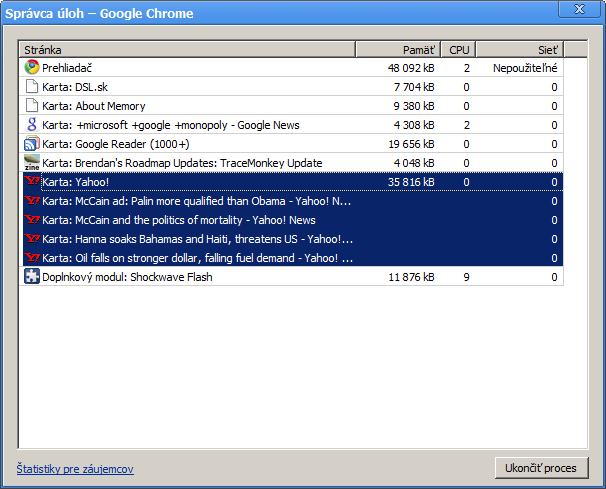This screenshot has height=489, width=606.
Task: Close the Správca úloh window
Action: 579,9
